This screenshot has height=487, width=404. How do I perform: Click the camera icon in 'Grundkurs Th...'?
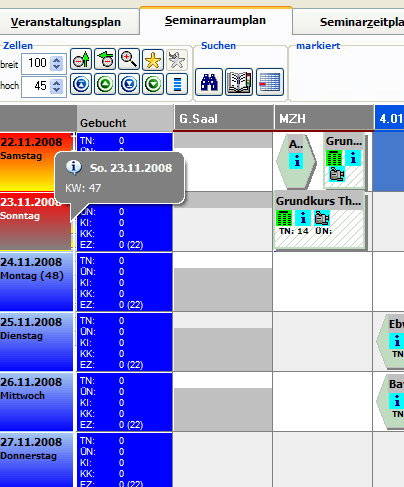[322, 218]
